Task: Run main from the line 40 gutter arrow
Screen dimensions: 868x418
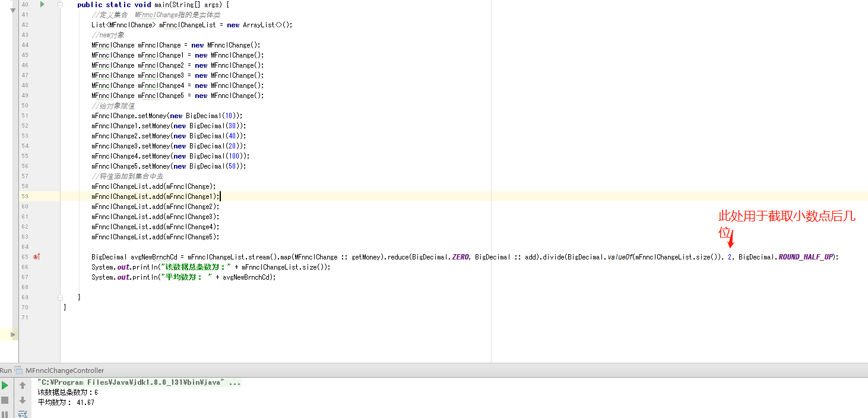Action: [x=42, y=4]
